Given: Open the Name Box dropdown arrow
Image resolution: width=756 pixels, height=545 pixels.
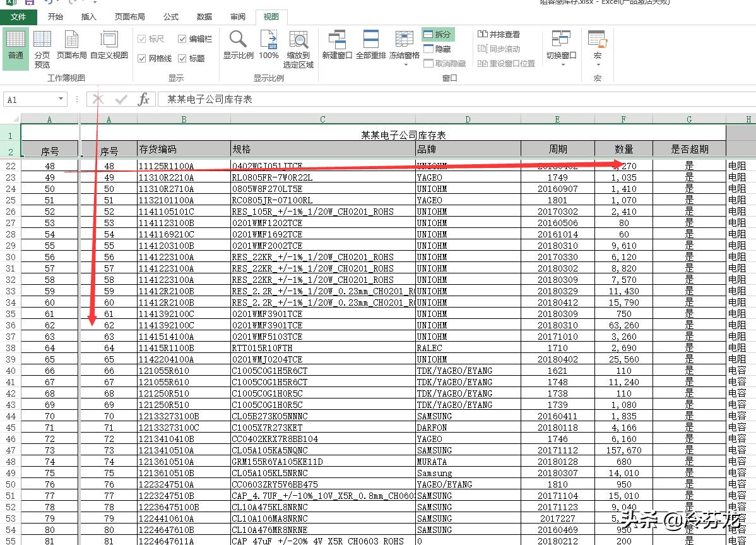Looking at the screenshot, I should pyautogui.click(x=61, y=99).
